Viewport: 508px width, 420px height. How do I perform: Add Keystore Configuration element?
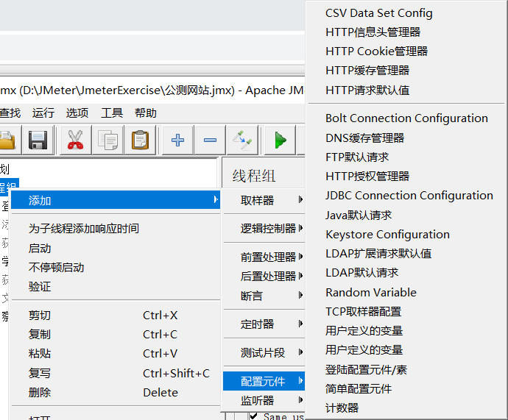tap(406, 234)
